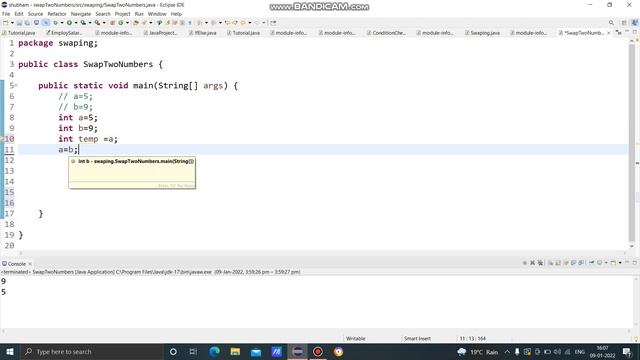Image resolution: width=640 pixels, height=360 pixels.
Task: Switch to the JavaProject... editor tab
Action: [160, 33]
